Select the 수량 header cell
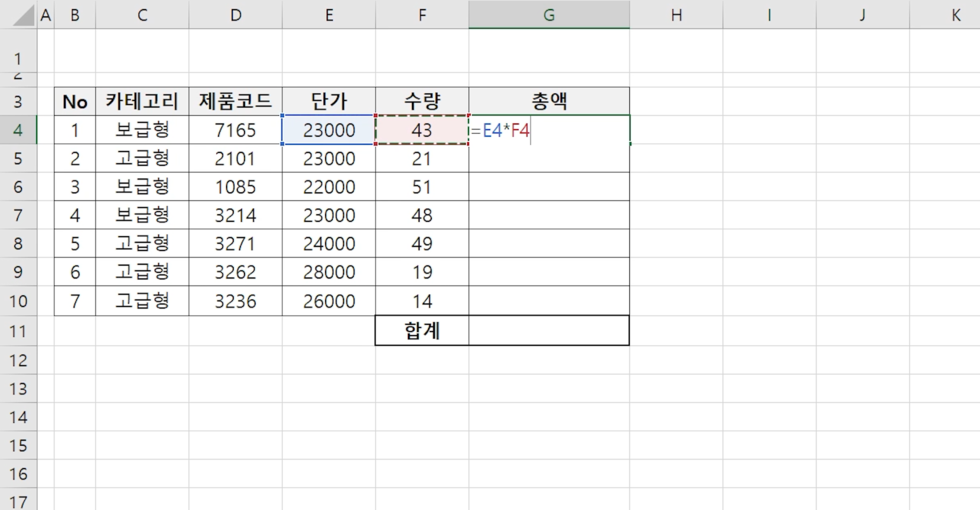The image size is (980, 510). pyautogui.click(x=422, y=101)
